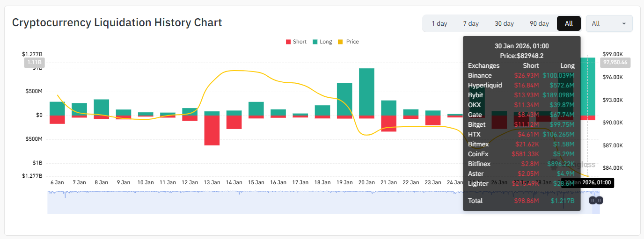
Task: Click the yellow Price legend swatch
Action: coord(341,42)
